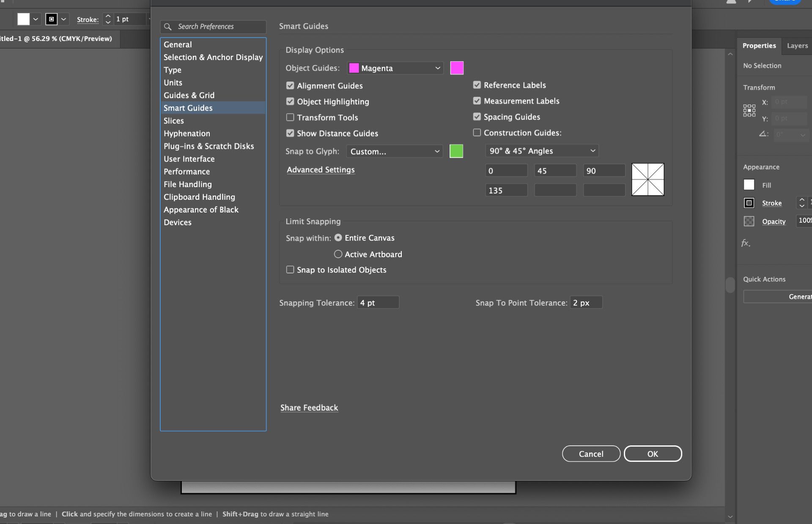812x524 pixels.
Task: Click the reference point locator under Transform
Action: click(749, 110)
